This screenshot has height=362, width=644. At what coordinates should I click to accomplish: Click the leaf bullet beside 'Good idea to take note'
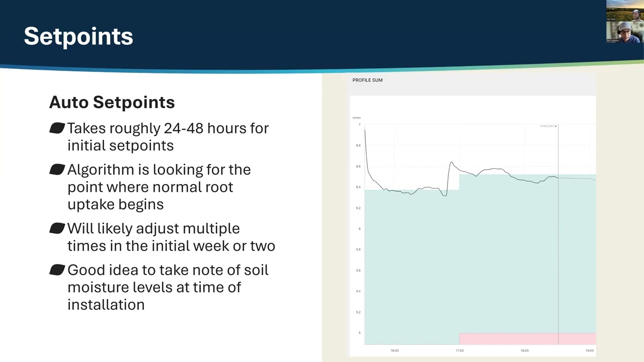point(57,270)
